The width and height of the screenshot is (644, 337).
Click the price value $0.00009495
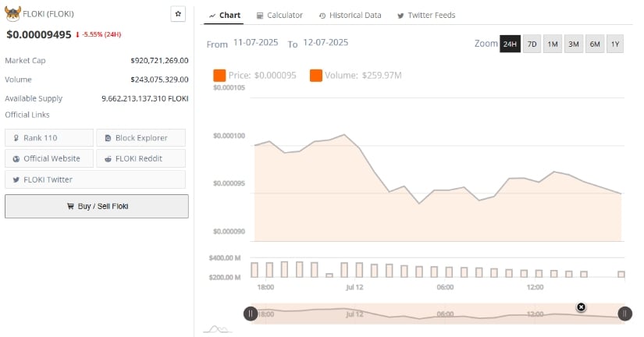coord(39,34)
